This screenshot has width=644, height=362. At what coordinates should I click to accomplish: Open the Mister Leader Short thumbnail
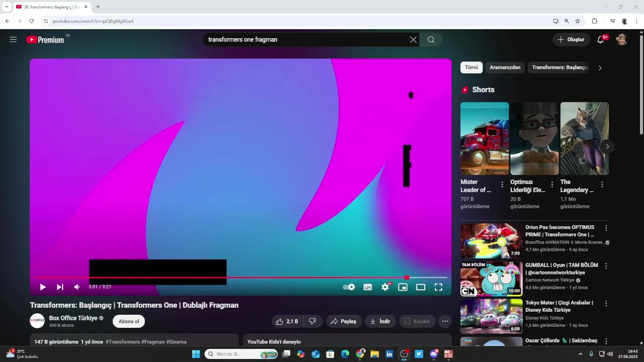tap(485, 139)
